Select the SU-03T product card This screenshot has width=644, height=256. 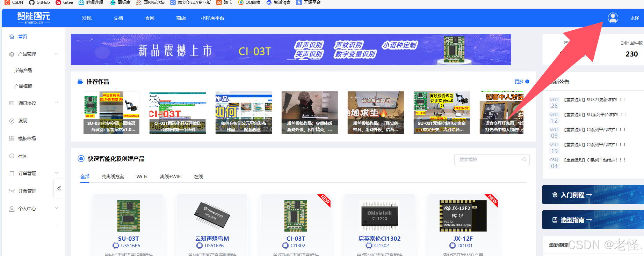129,225
